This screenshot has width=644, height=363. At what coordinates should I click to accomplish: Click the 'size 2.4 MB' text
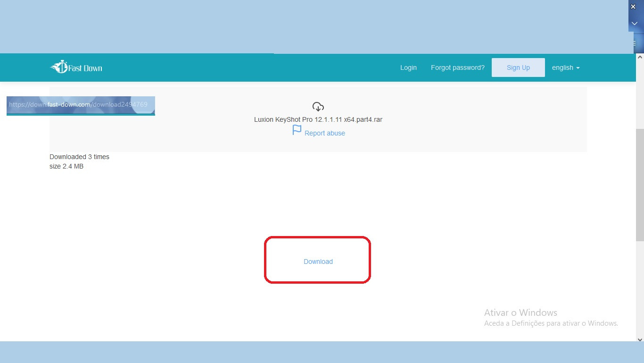tap(66, 166)
